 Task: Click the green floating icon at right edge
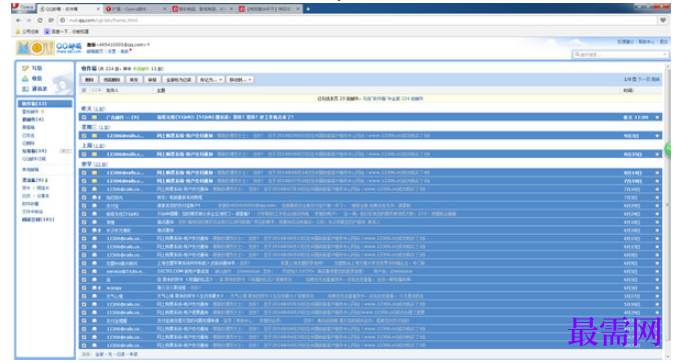[x=669, y=149]
